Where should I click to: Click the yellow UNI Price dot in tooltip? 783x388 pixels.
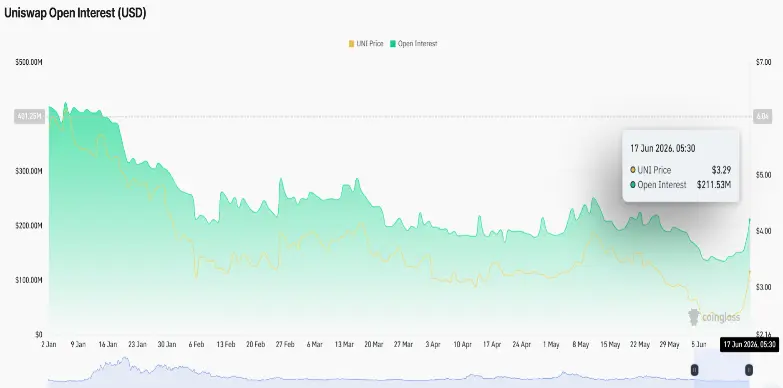(633, 170)
